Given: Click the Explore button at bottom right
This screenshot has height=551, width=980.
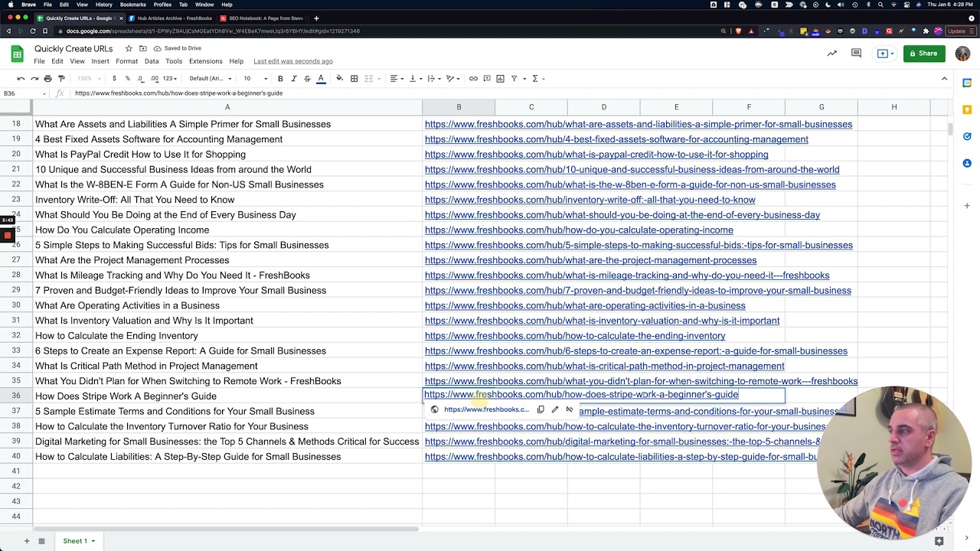Looking at the screenshot, I should point(939,541).
